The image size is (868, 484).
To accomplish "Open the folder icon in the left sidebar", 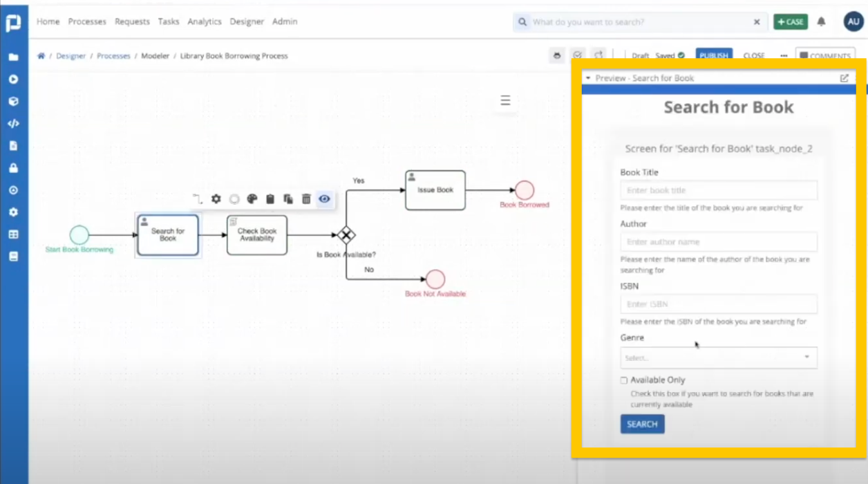I will [x=13, y=57].
